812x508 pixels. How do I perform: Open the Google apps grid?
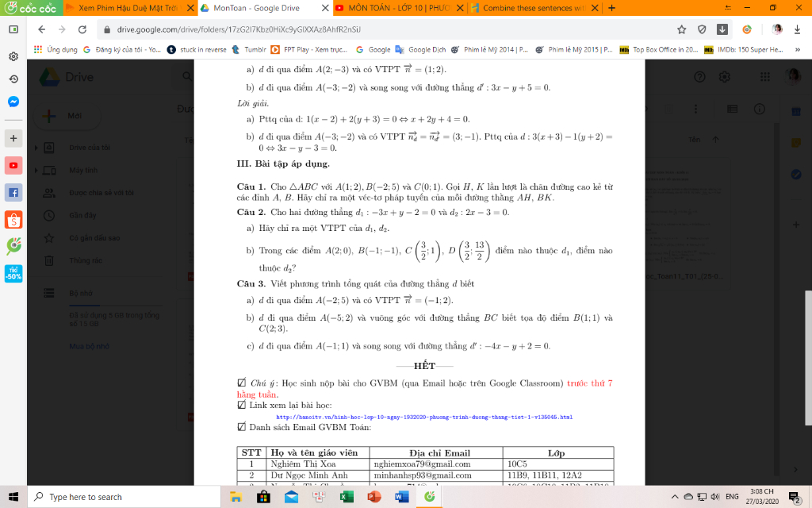point(765,77)
